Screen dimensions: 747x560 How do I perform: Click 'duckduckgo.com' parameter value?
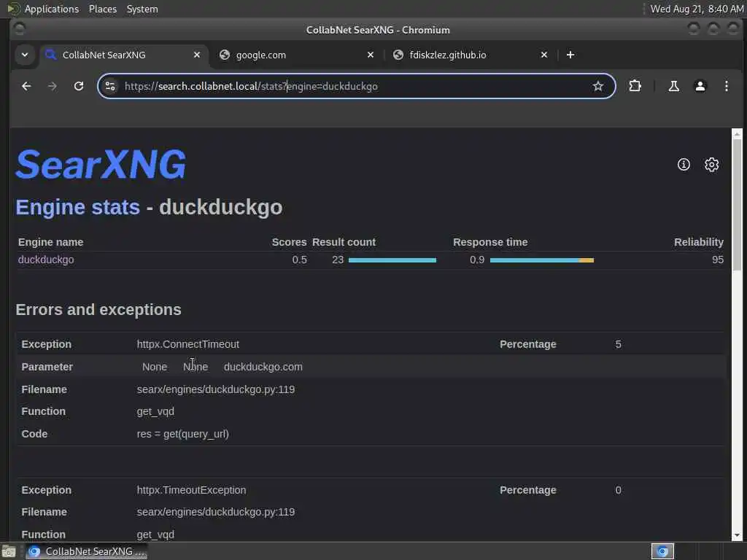[x=263, y=367]
